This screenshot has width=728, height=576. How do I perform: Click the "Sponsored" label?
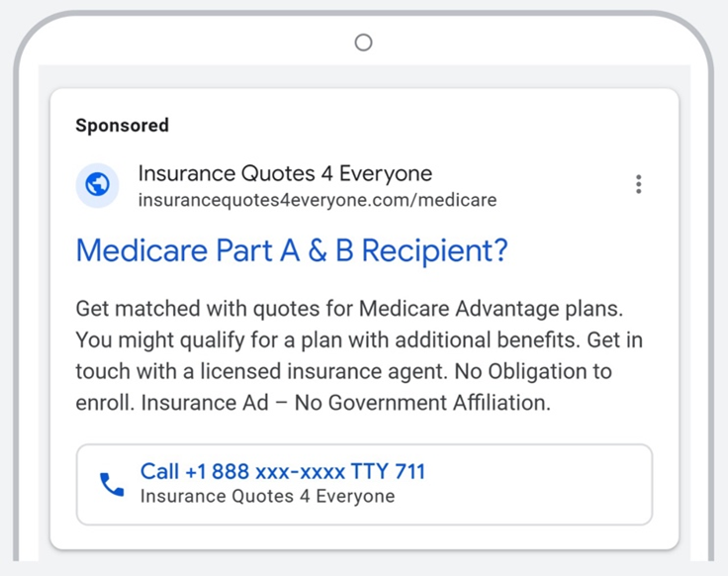tap(122, 126)
